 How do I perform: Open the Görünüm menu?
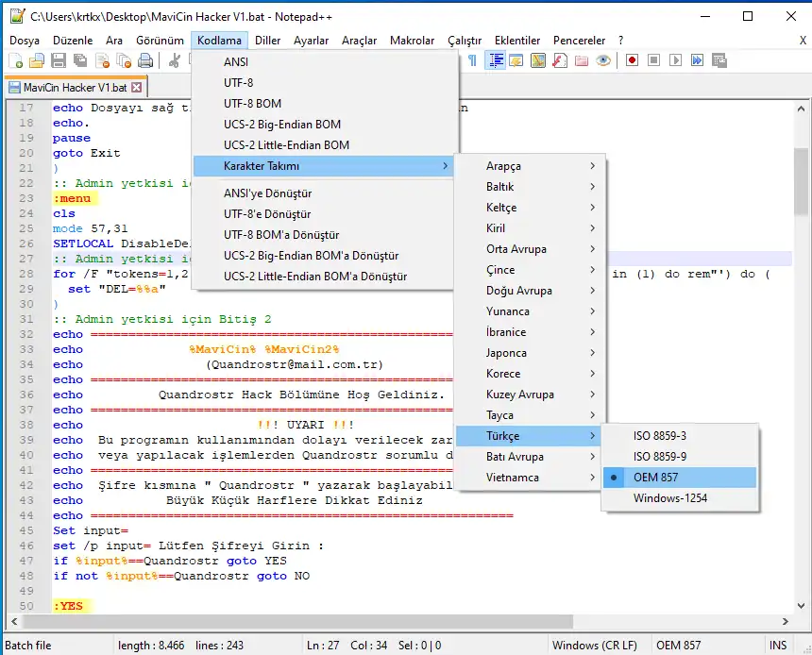tap(160, 41)
